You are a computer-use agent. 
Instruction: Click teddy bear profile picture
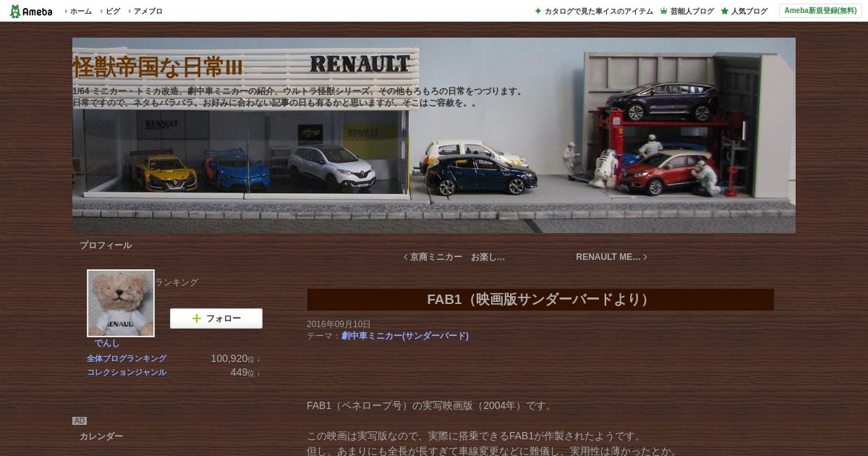(121, 303)
